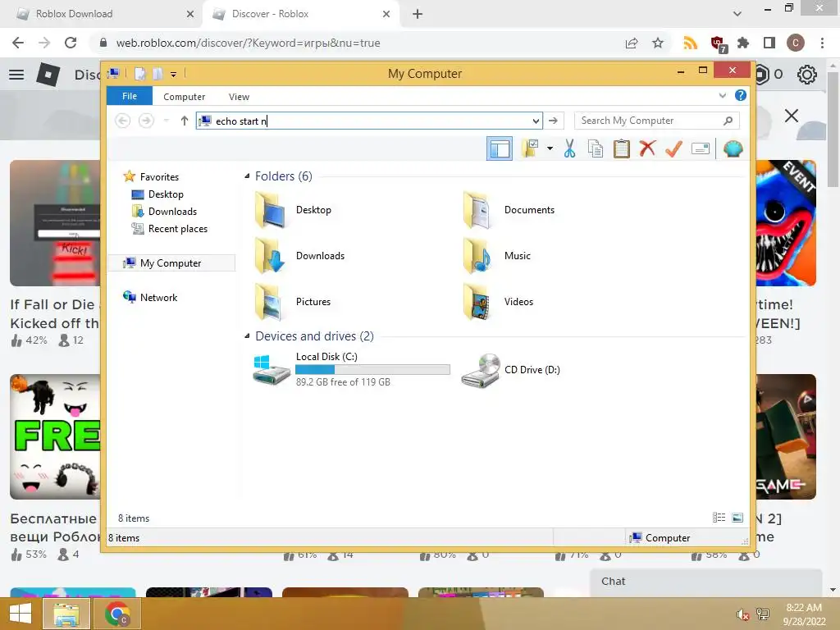840x630 pixels.
Task: Click the Forward arrow in My Computer
Action: [146, 121]
